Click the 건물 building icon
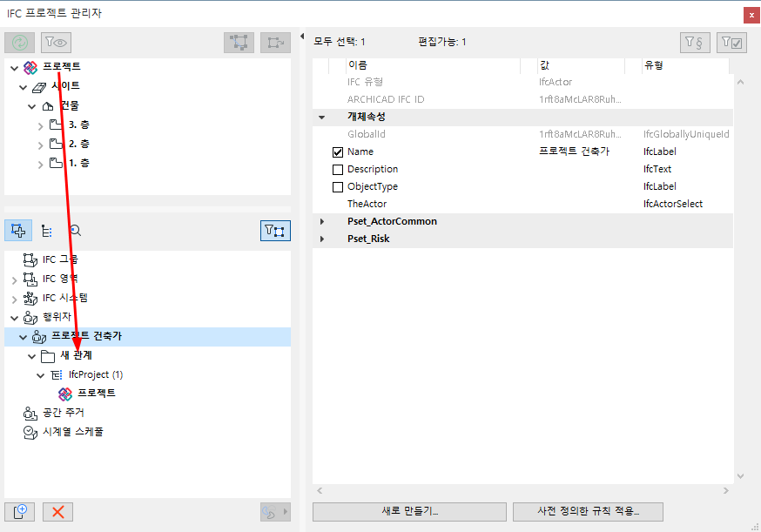 48,106
